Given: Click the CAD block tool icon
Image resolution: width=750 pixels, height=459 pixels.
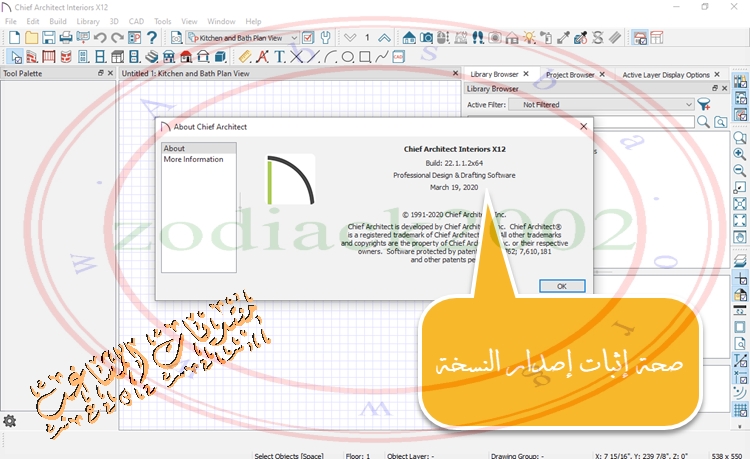Looking at the screenshot, I should (x=398, y=57).
